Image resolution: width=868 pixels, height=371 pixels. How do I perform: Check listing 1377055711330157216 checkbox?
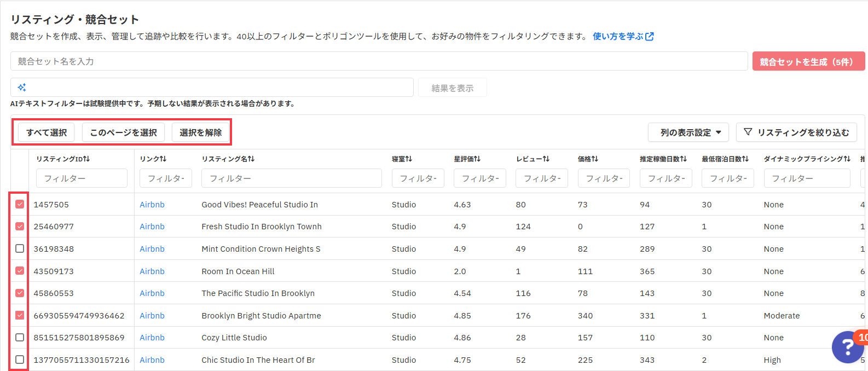point(20,360)
